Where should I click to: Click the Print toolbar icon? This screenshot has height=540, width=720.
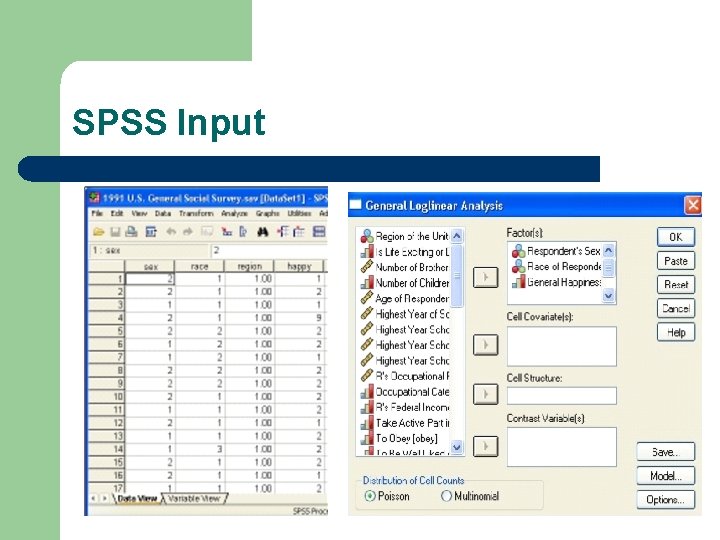click(x=132, y=232)
